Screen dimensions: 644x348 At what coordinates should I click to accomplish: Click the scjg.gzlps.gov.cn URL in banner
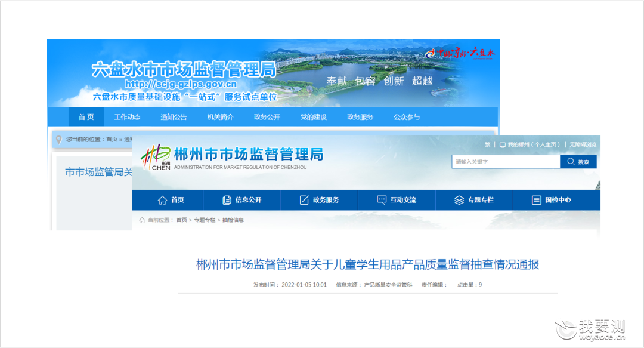(x=181, y=84)
